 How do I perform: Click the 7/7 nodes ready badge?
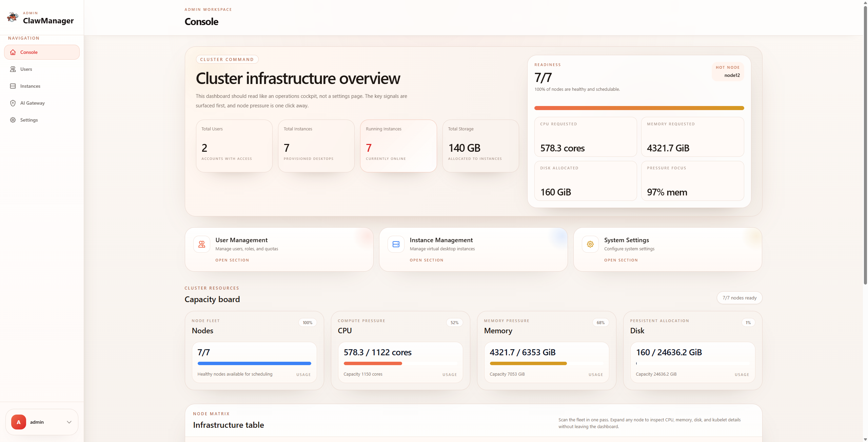coord(739,298)
